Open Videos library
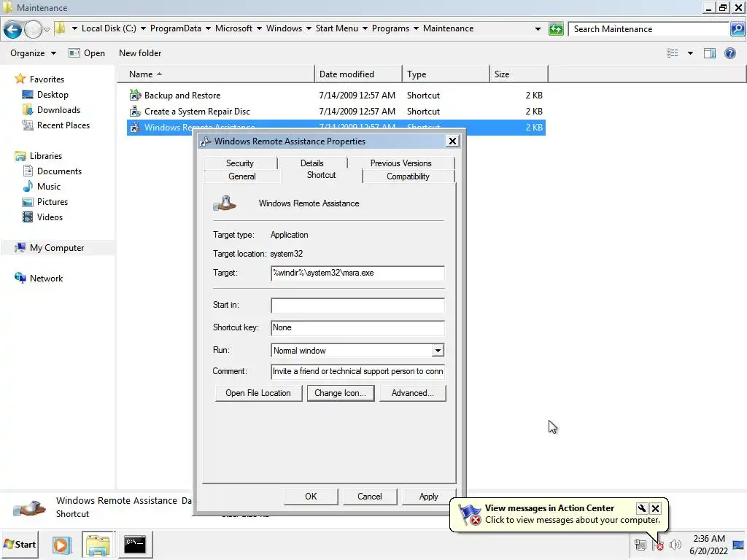The width and height of the screenshot is (747, 560). [50, 217]
